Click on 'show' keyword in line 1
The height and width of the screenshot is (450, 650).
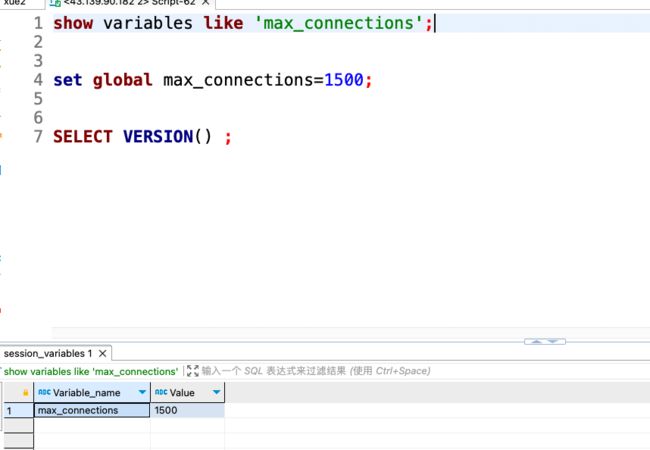pyautogui.click(x=73, y=23)
